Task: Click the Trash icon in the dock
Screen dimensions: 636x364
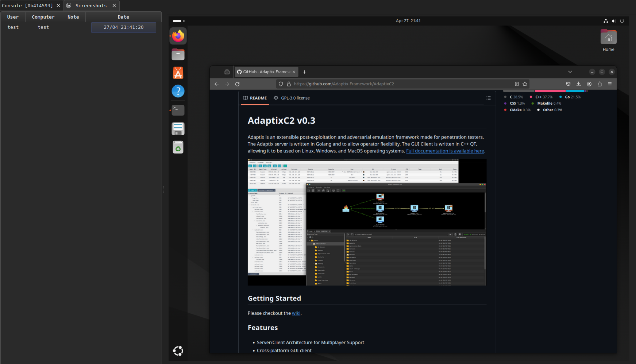Action: click(178, 147)
